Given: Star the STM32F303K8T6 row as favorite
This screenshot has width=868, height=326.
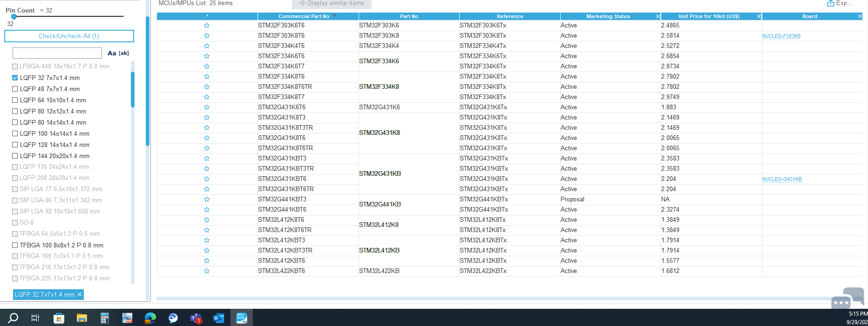Looking at the screenshot, I should tap(206, 36).
